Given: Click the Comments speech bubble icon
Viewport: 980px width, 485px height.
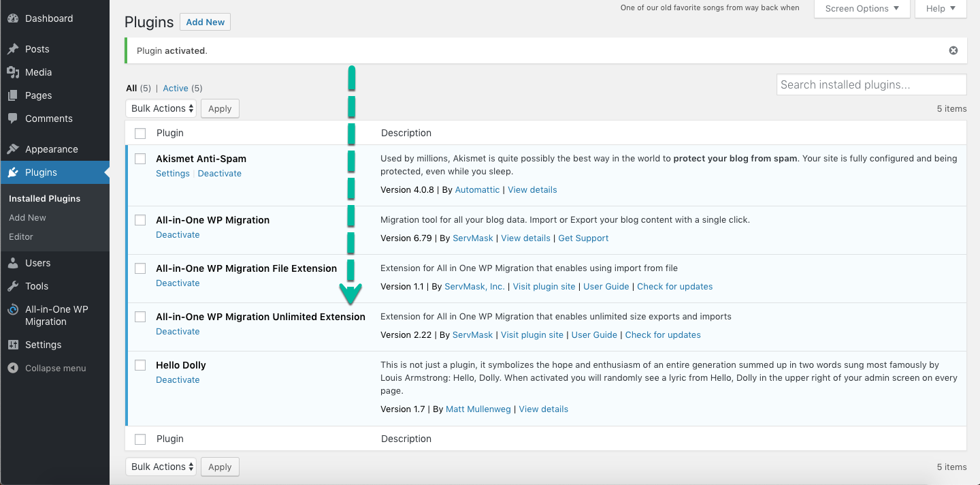Looking at the screenshot, I should coord(13,119).
